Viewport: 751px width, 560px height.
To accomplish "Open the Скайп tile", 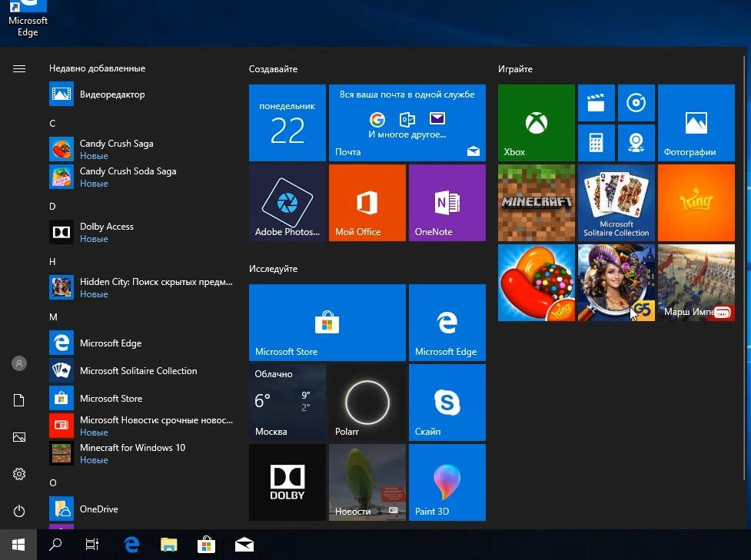I will tap(447, 402).
